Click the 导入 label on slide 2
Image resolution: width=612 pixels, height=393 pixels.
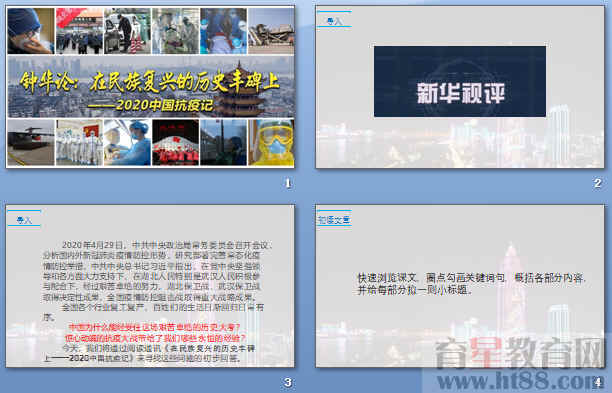334,21
